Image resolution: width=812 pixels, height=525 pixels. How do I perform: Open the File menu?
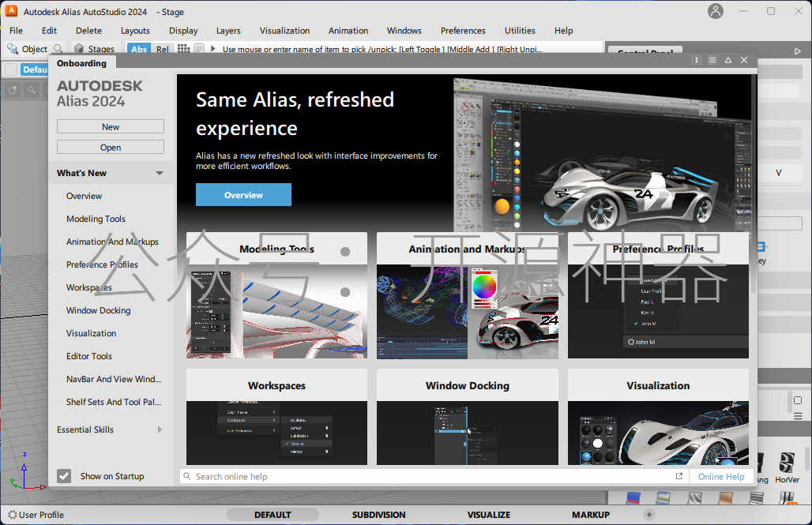[x=16, y=31]
